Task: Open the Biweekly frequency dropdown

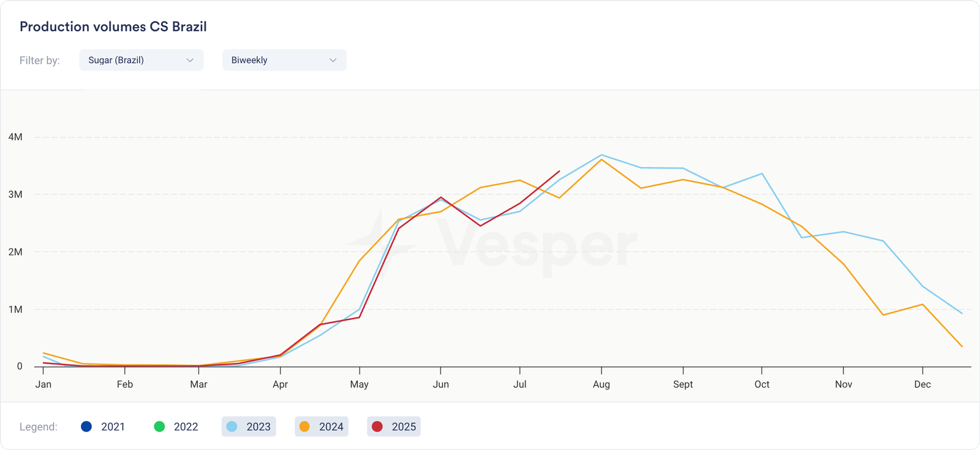Action: (x=284, y=60)
